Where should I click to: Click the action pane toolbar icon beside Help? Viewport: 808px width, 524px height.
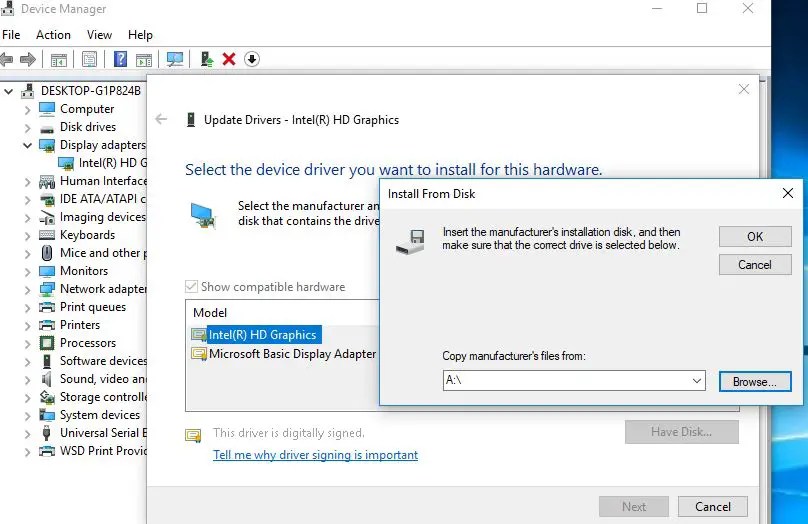click(144, 60)
